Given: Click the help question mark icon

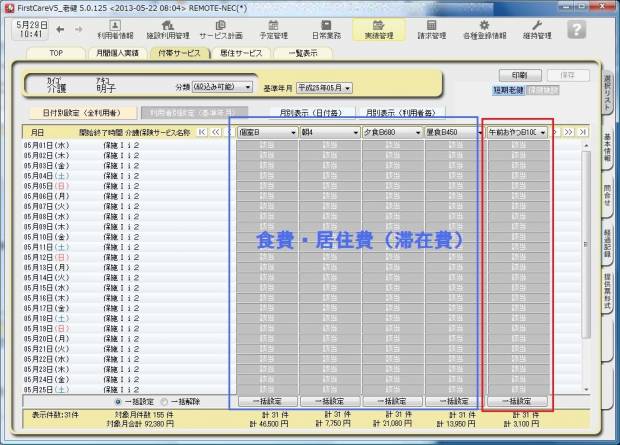Looking at the screenshot, I should tap(575, 28).
